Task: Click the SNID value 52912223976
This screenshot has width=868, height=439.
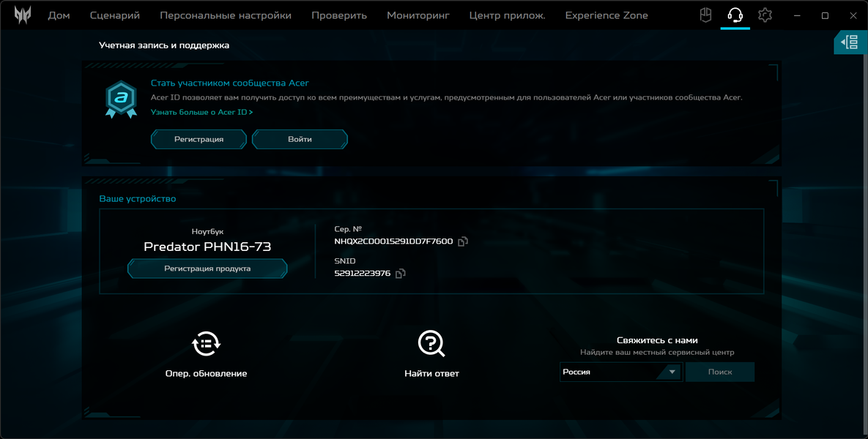Action: click(362, 273)
